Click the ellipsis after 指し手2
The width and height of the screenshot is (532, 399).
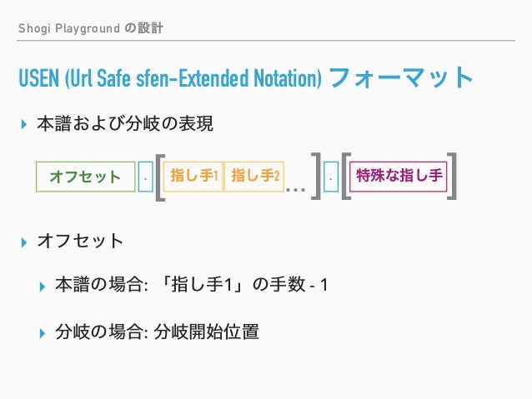click(295, 190)
